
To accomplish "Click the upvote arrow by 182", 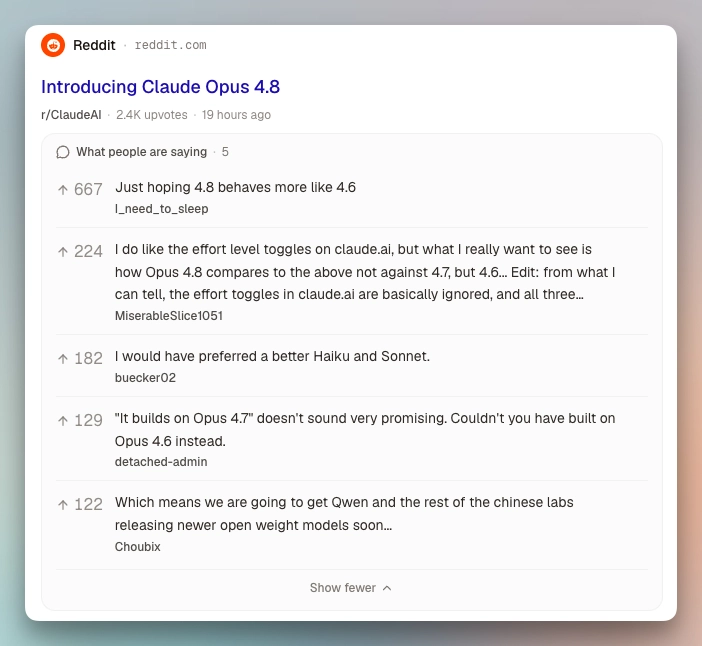I will pos(63,359).
